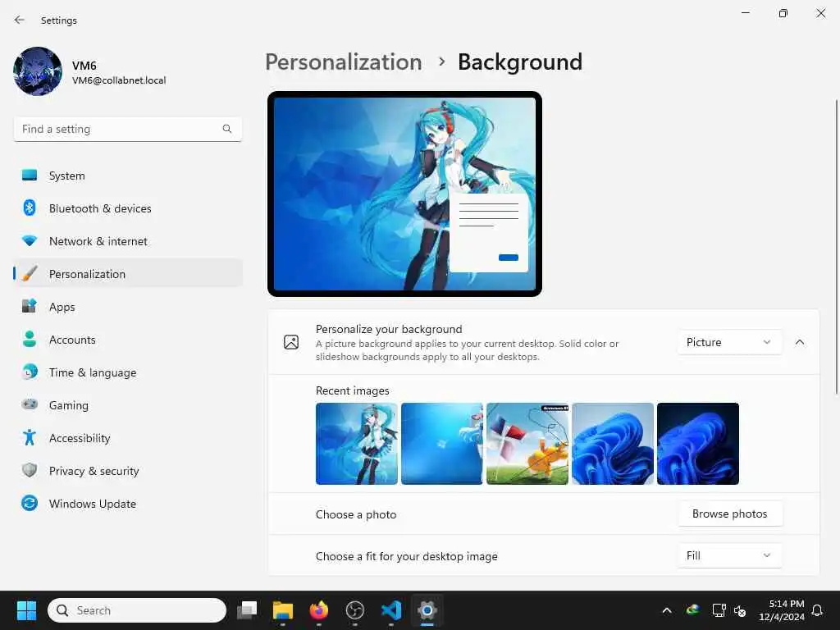
Task: Click the Personalization breadcrumb link
Action: pos(344,62)
